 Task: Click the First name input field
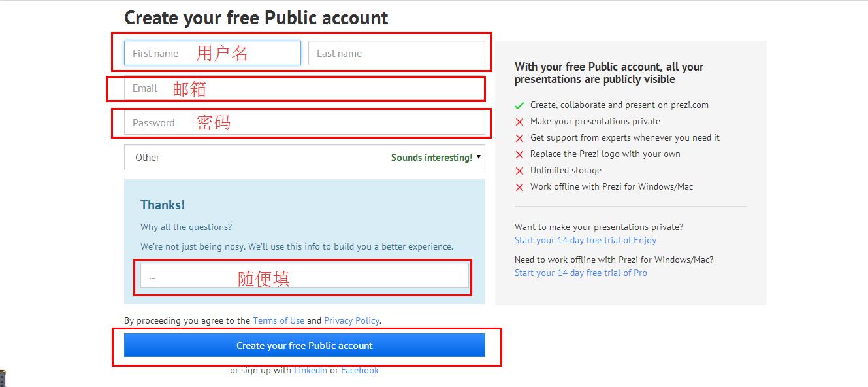pyautogui.click(x=212, y=53)
